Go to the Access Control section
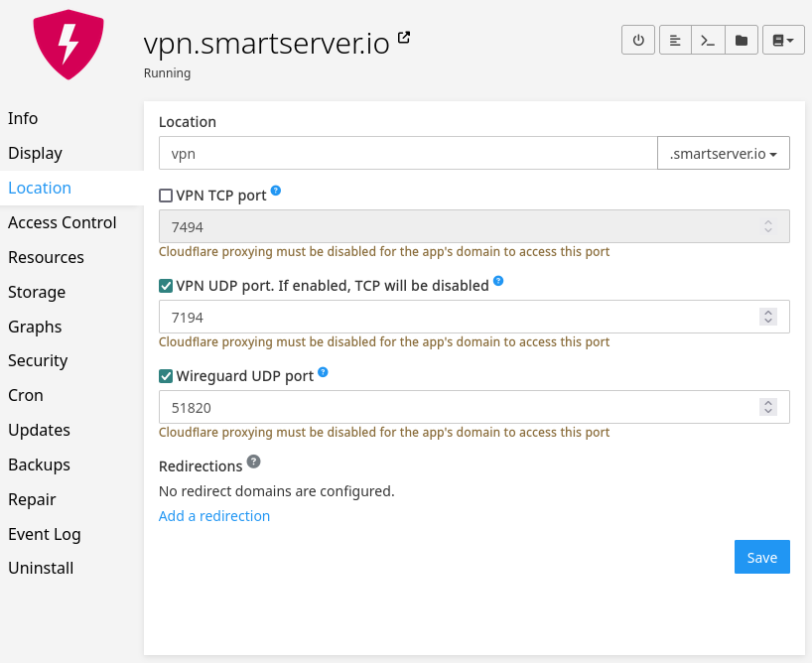This screenshot has width=812, height=663. coord(63,222)
